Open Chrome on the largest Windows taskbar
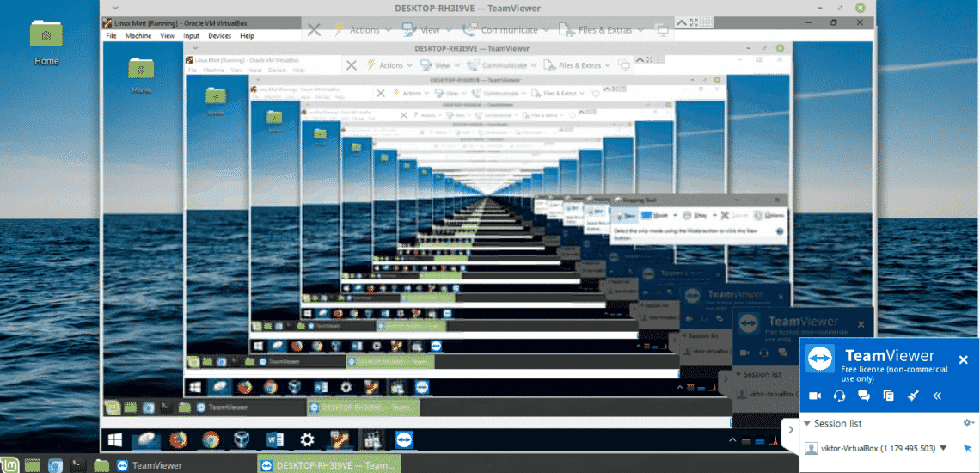 tap(211, 439)
